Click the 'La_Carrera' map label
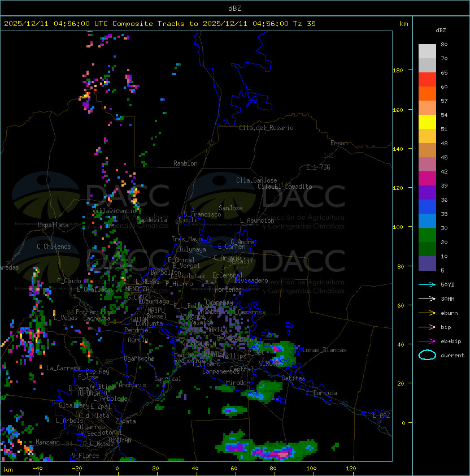 coord(64,368)
